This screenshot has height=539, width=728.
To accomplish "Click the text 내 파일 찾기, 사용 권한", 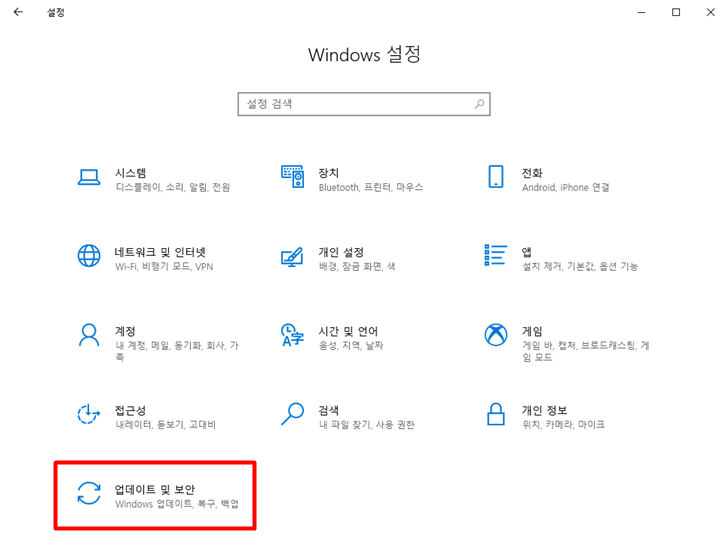I will click(366, 424).
